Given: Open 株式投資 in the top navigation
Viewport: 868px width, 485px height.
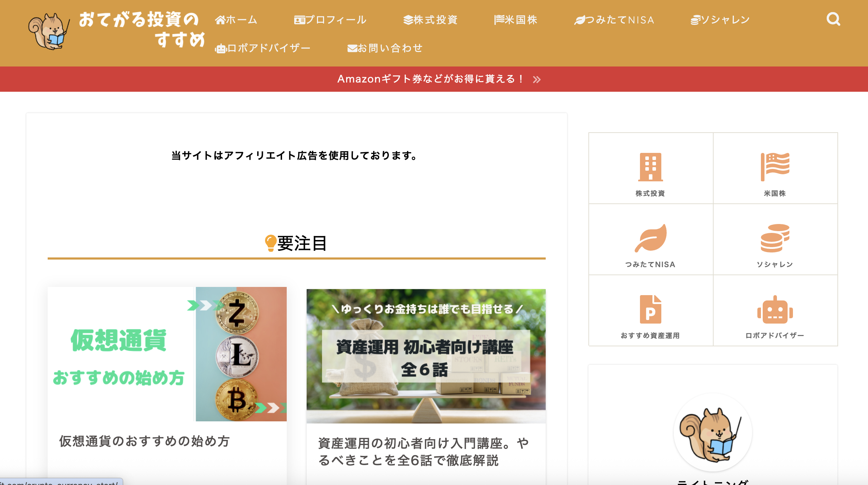Looking at the screenshot, I should (x=430, y=20).
